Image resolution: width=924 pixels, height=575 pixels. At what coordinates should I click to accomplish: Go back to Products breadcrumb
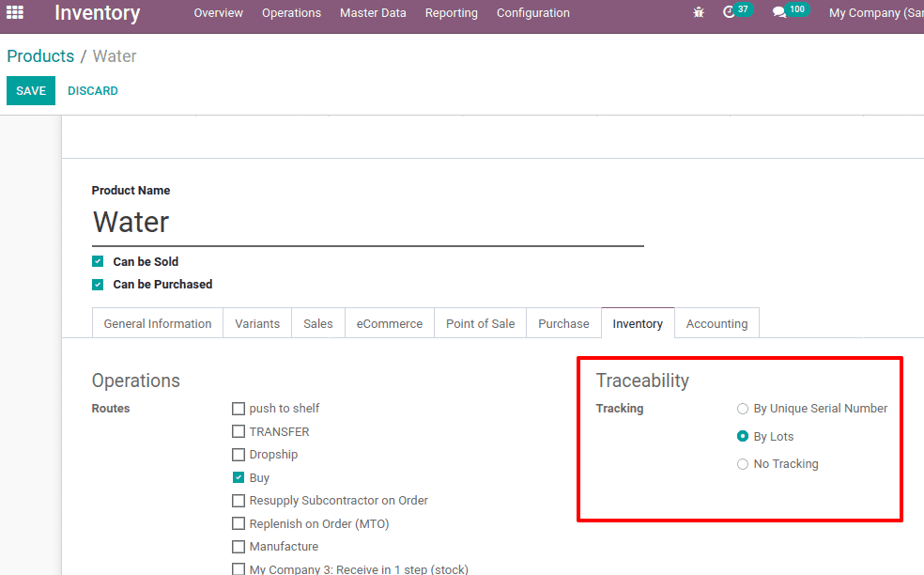pyautogui.click(x=40, y=56)
